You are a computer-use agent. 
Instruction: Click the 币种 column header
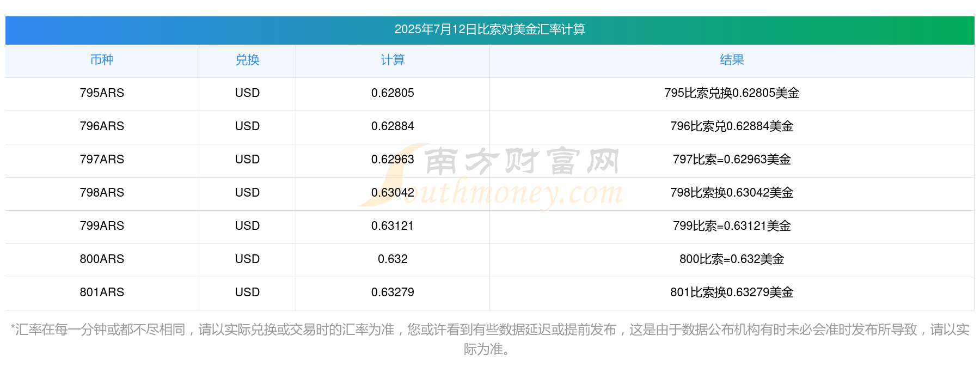tap(102, 60)
